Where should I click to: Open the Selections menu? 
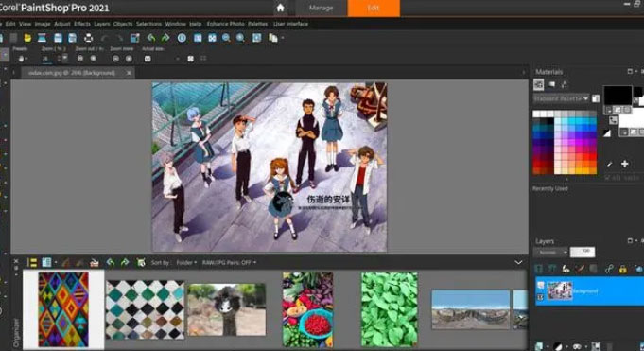click(x=148, y=24)
